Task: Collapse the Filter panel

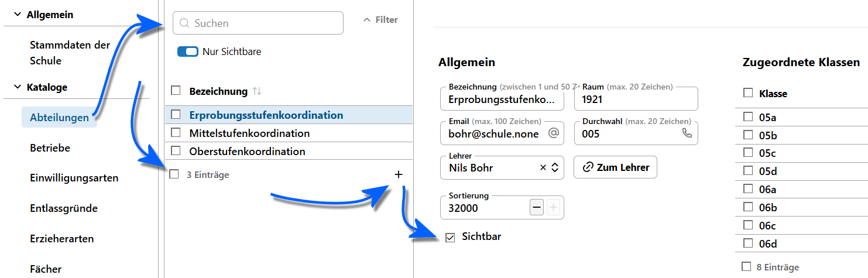Action: 380,20
